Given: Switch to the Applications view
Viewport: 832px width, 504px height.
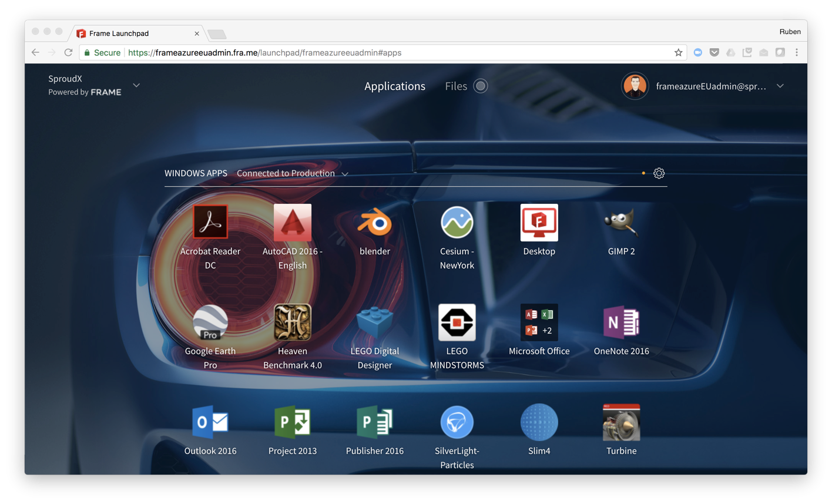Looking at the screenshot, I should point(395,86).
